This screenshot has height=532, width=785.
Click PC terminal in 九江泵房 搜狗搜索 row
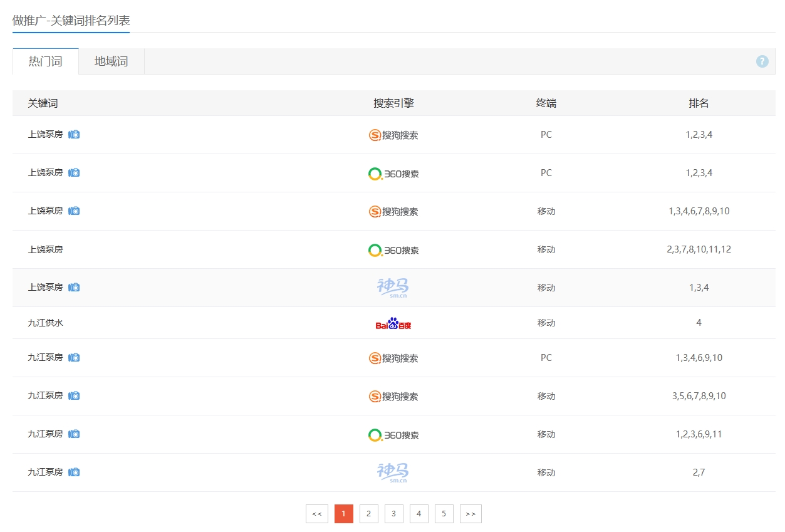pyautogui.click(x=546, y=358)
